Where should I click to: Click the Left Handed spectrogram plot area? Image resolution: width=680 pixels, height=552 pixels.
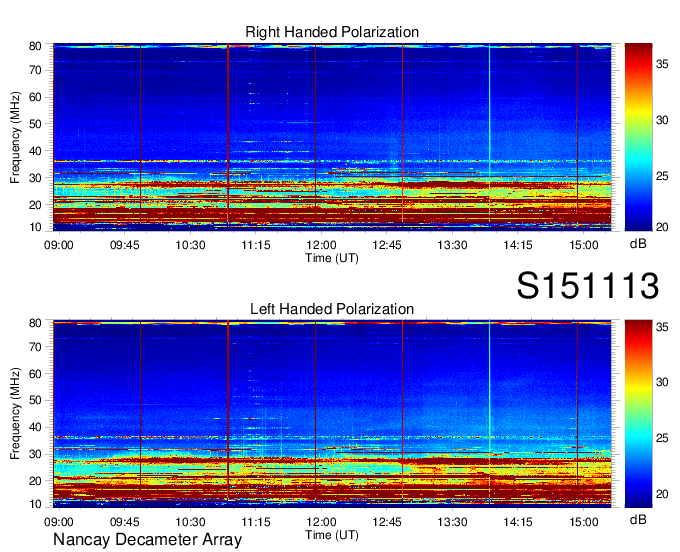pyautogui.click(x=332, y=414)
